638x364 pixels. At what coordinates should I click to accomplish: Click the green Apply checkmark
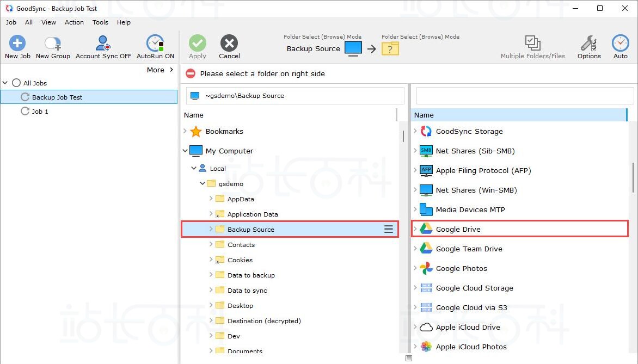tap(198, 42)
